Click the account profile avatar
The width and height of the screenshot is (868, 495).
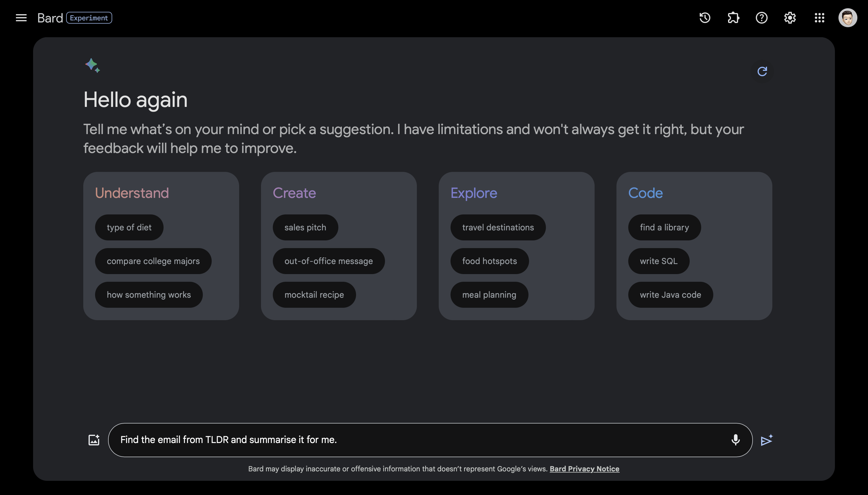coord(848,18)
